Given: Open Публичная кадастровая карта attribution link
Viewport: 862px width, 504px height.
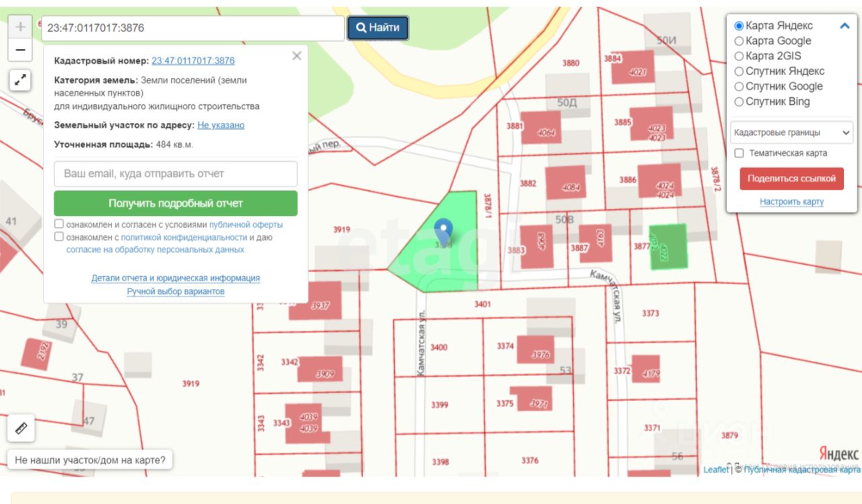Looking at the screenshot, I should click(x=802, y=470).
